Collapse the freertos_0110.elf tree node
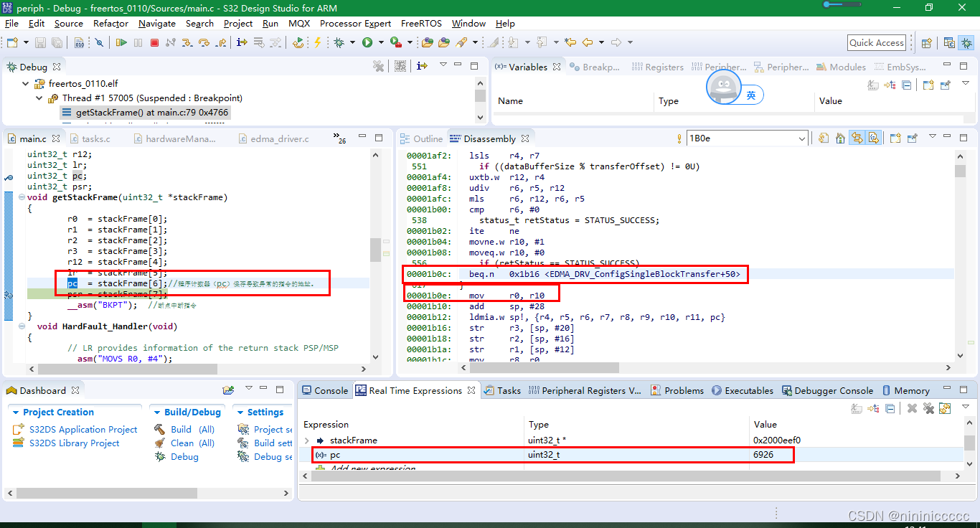Viewport: 980px width, 528px height. pyautogui.click(x=26, y=84)
